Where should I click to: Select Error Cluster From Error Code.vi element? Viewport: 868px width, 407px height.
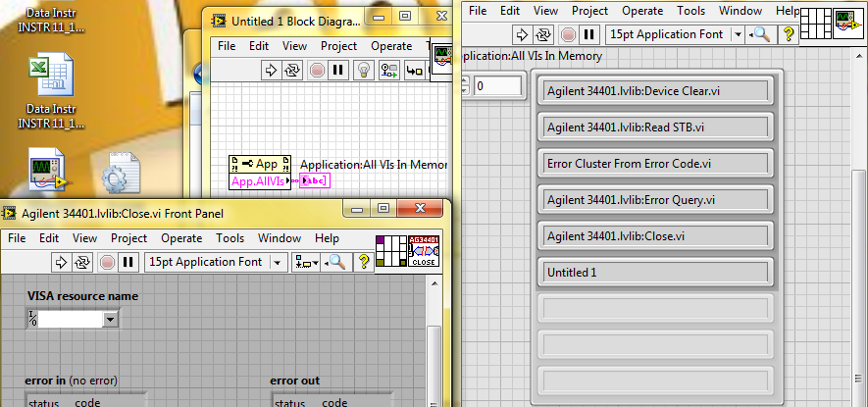[655, 164]
